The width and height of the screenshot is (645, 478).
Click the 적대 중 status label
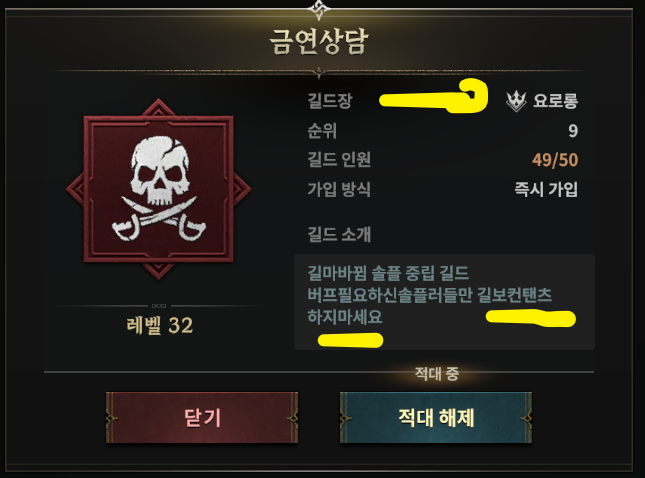tap(436, 374)
